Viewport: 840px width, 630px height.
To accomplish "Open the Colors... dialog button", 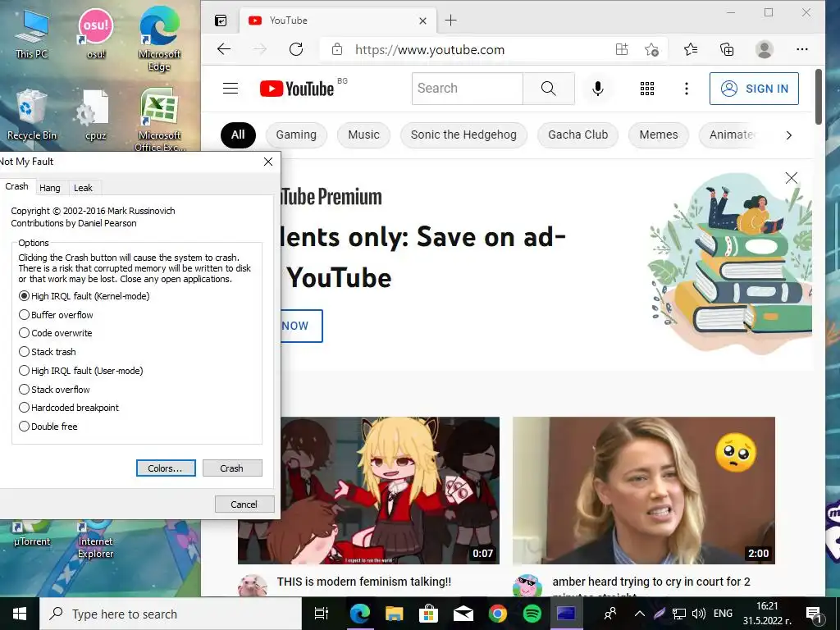I will (166, 468).
